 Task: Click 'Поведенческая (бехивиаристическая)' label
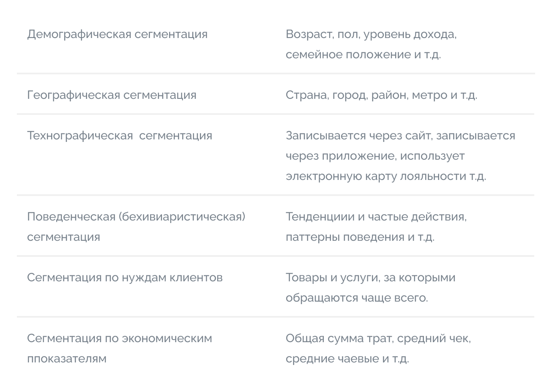click(136, 217)
